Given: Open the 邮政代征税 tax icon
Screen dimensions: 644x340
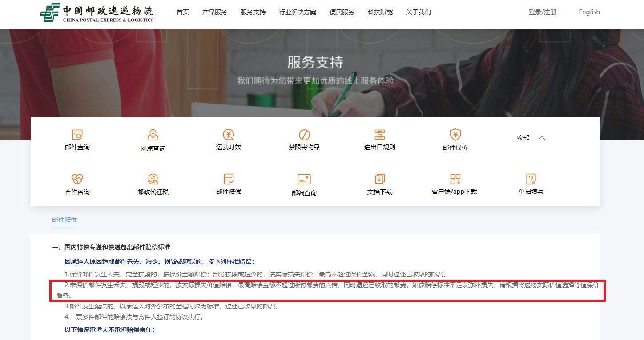Looking at the screenshot, I should 153,179.
